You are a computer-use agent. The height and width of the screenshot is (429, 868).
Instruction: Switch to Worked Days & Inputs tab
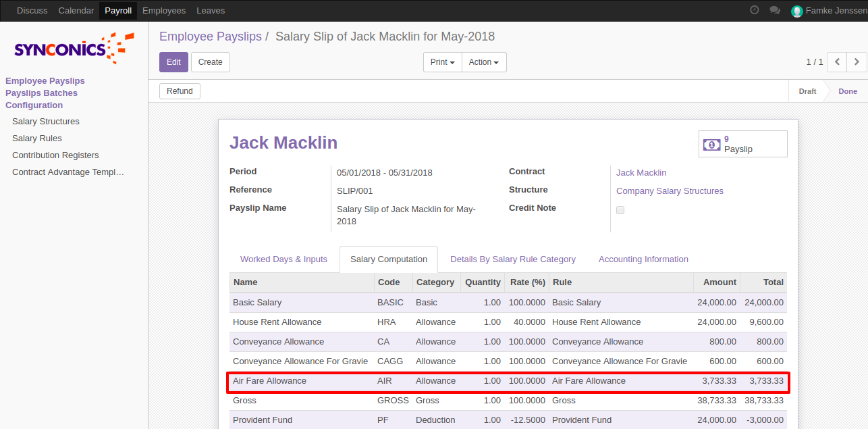[x=283, y=259]
